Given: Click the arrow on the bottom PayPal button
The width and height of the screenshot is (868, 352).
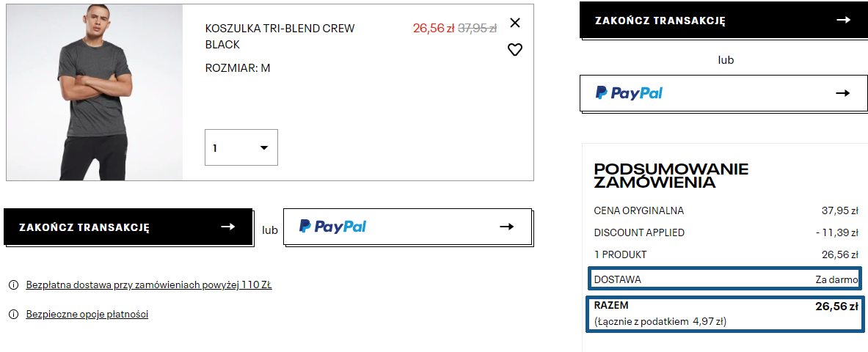Looking at the screenshot, I should [x=506, y=227].
